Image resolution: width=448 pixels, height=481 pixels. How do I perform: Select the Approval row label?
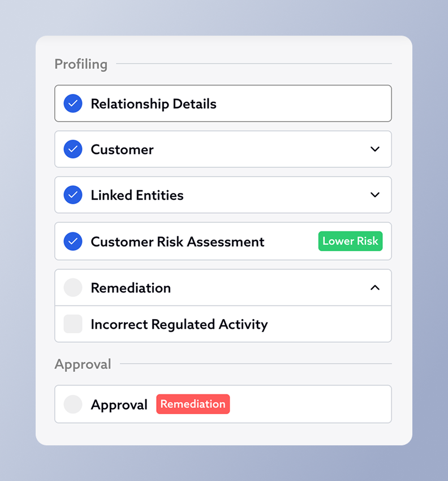click(x=119, y=405)
